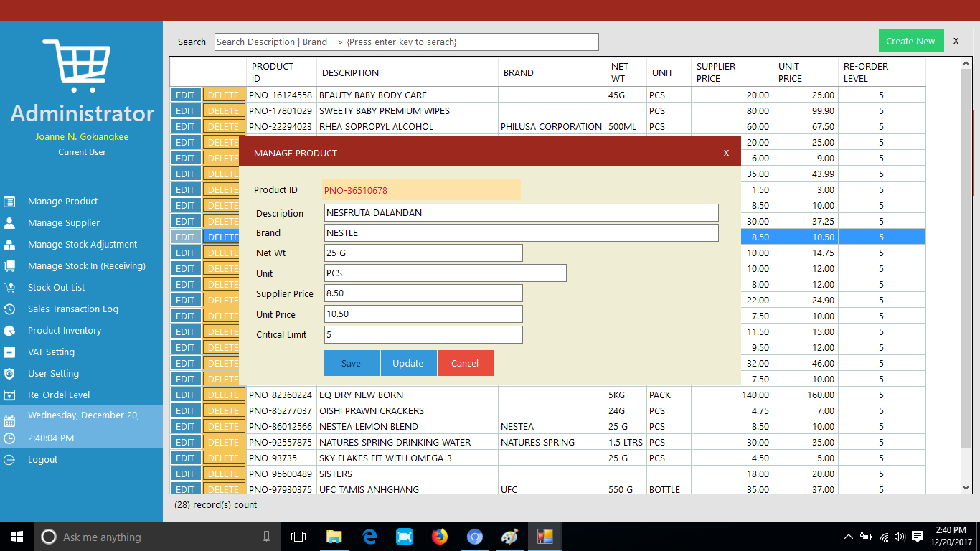Edit the BEAUTY BABY BODY CARE product
980x551 pixels.
pyautogui.click(x=185, y=94)
